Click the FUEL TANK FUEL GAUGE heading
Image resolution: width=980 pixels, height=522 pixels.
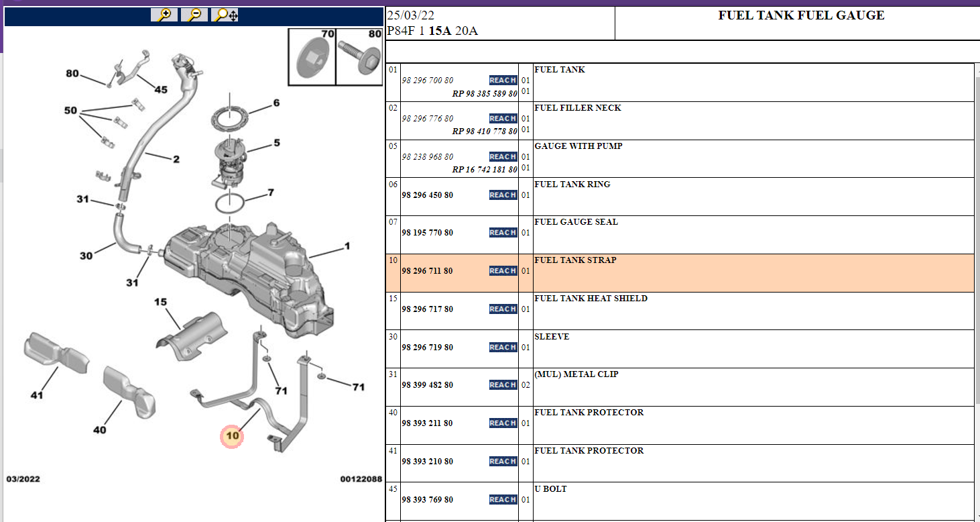tap(801, 15)
